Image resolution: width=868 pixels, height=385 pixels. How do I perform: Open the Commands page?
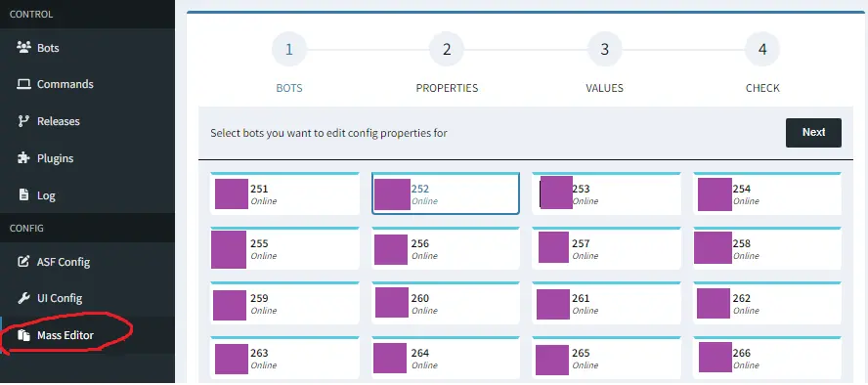pyautogui.click(x=87, y=84)
